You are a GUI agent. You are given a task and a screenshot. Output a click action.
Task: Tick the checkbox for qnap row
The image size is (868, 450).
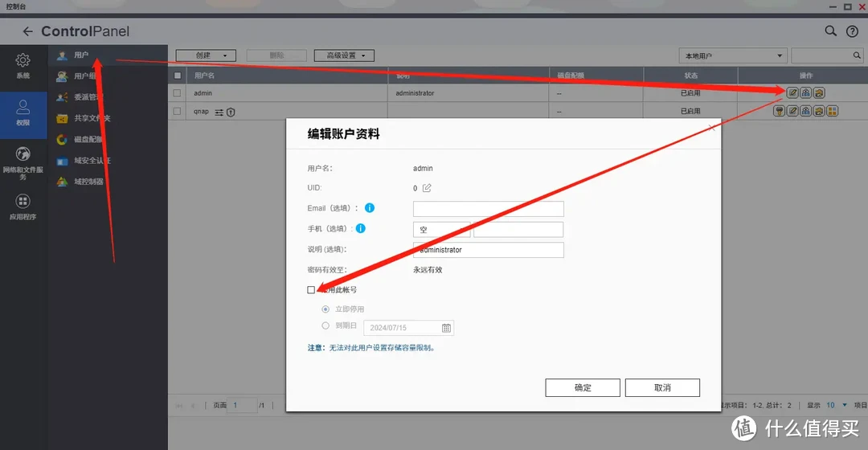(177, 111)
